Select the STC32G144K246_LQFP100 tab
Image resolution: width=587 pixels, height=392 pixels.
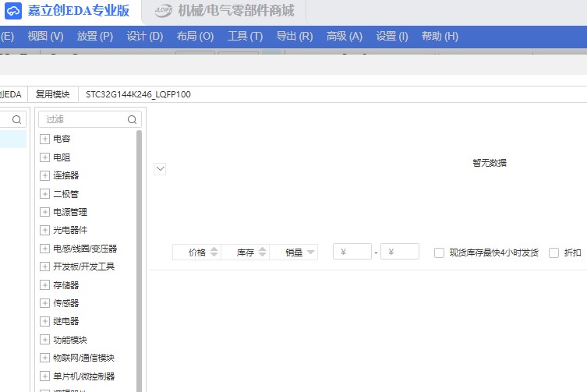138,94
